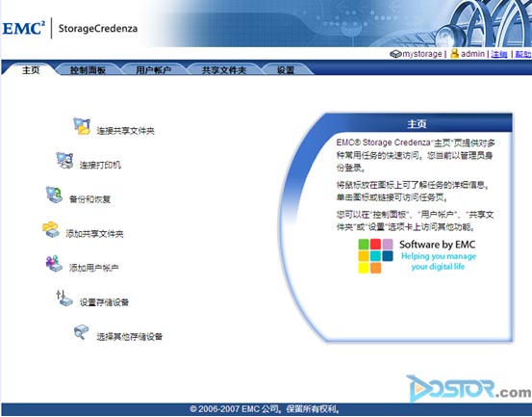The image size is (532, 417).
Task: Select the 主页 tab
Action: (31, 70)
